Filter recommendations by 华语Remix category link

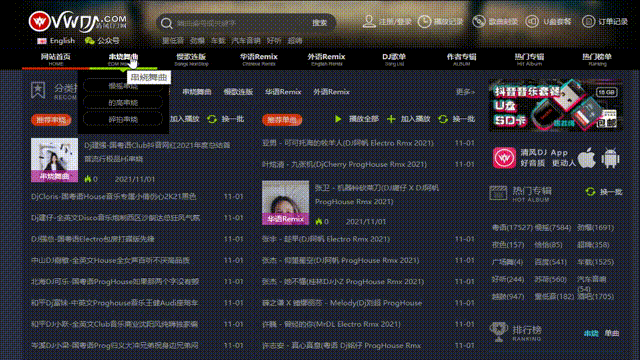[283, 92]
